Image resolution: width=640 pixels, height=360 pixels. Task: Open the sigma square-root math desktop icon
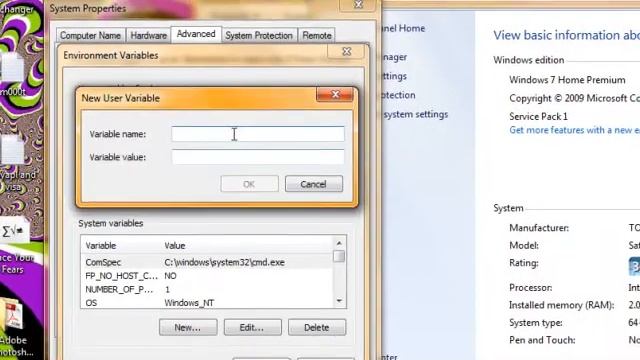pyautogui.click(x=14, y=231)
